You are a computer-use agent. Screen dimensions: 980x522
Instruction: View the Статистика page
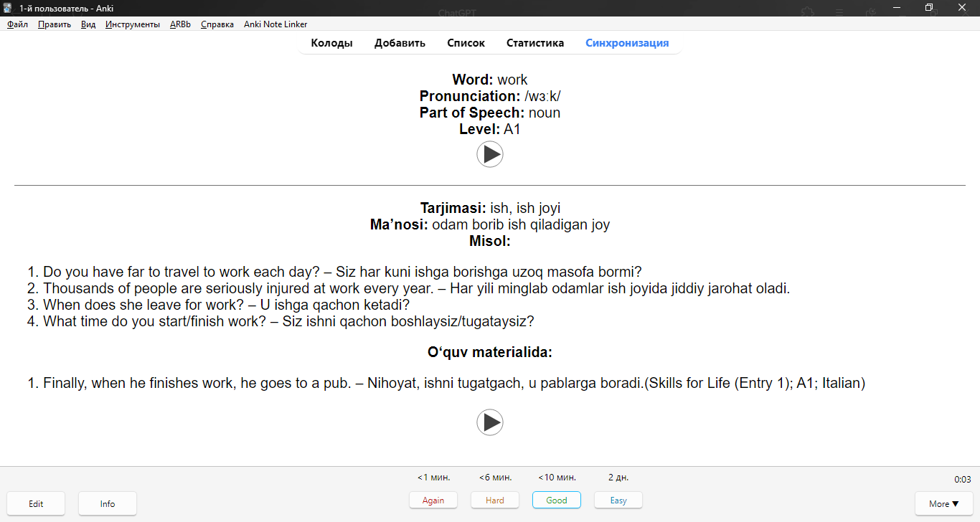coord(535,43)
